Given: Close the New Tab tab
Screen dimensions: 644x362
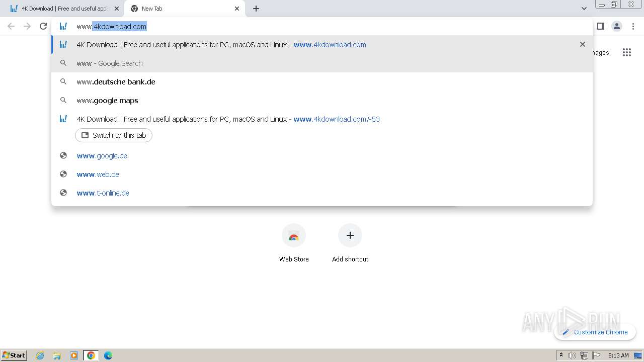Looking at the screenshot, I should (x=237, y=9).
